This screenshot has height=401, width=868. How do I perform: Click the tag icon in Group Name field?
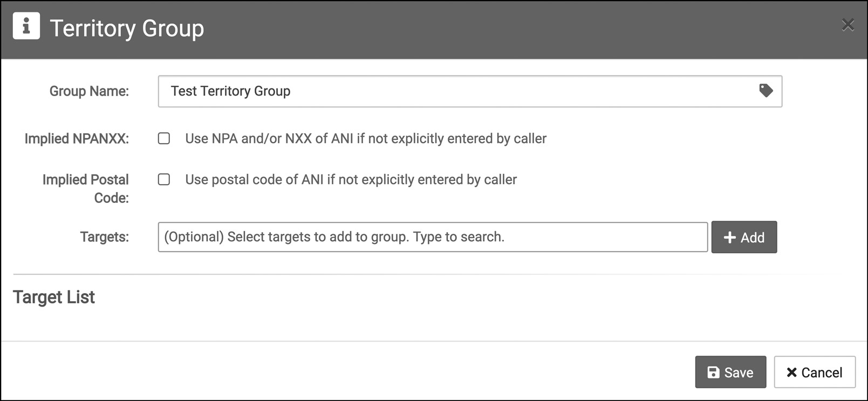766,91
